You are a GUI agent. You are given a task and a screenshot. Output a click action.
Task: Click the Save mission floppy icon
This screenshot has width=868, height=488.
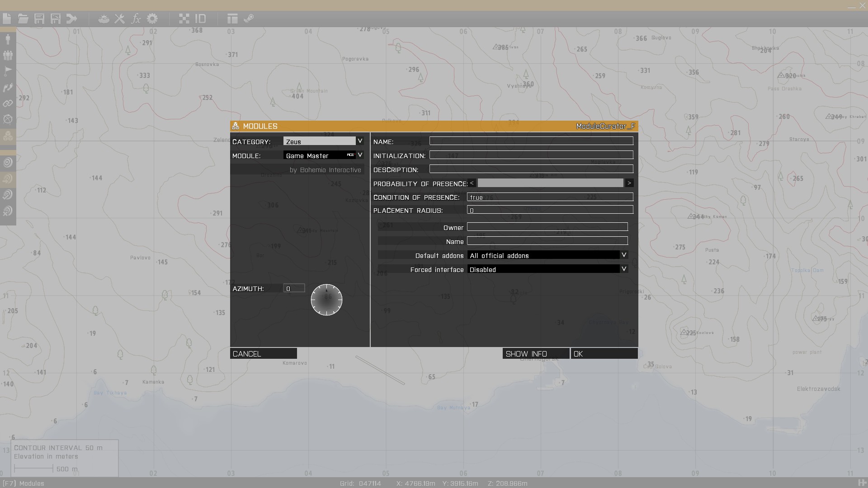pyautogui.click(x=39, y=19)
